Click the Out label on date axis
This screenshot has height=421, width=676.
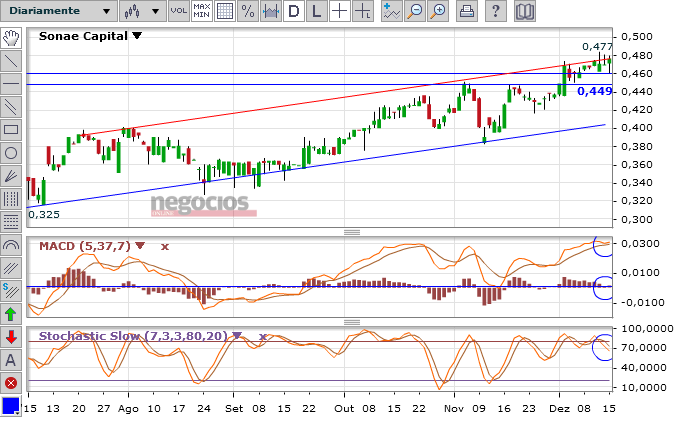(344, 409)
